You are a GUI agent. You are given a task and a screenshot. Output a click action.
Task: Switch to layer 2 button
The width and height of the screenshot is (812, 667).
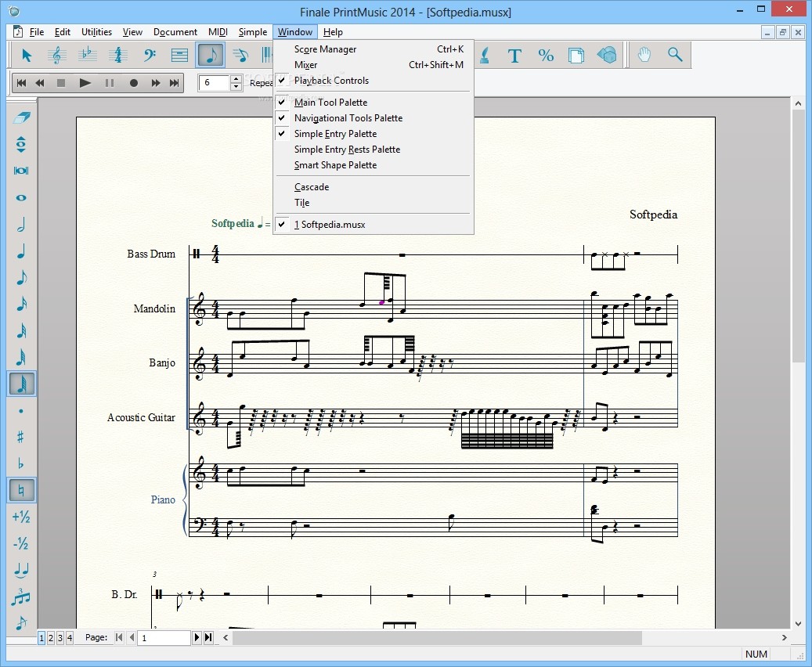[51, 638]
